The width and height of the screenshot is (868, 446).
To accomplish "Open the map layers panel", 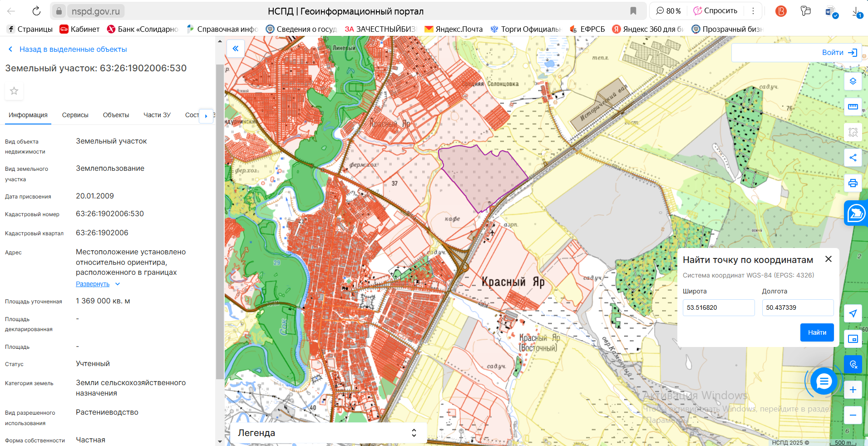I will click(853, 81).
